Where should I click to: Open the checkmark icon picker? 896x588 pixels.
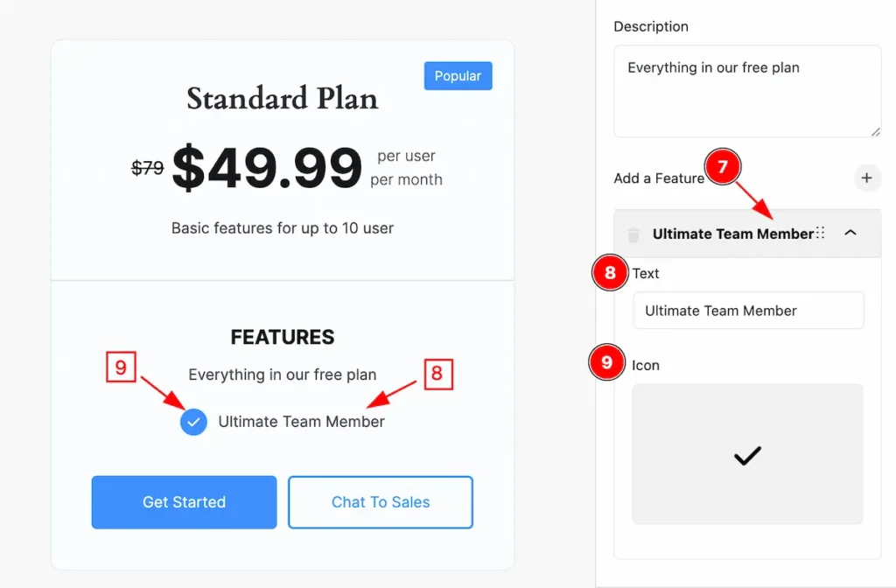click(x=747, y=454)
